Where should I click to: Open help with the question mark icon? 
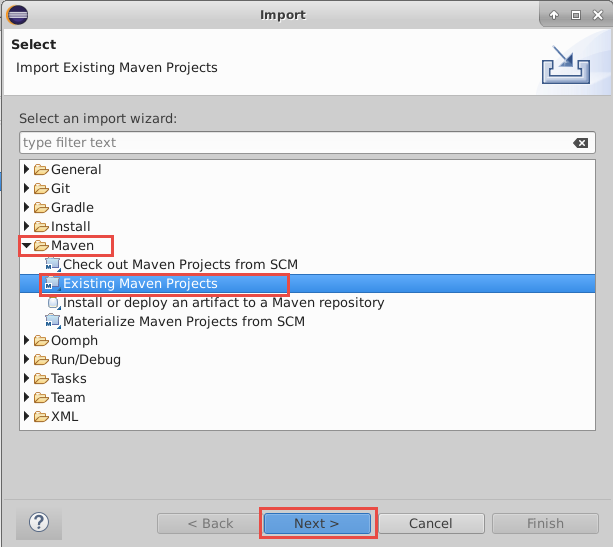[39, 522]
